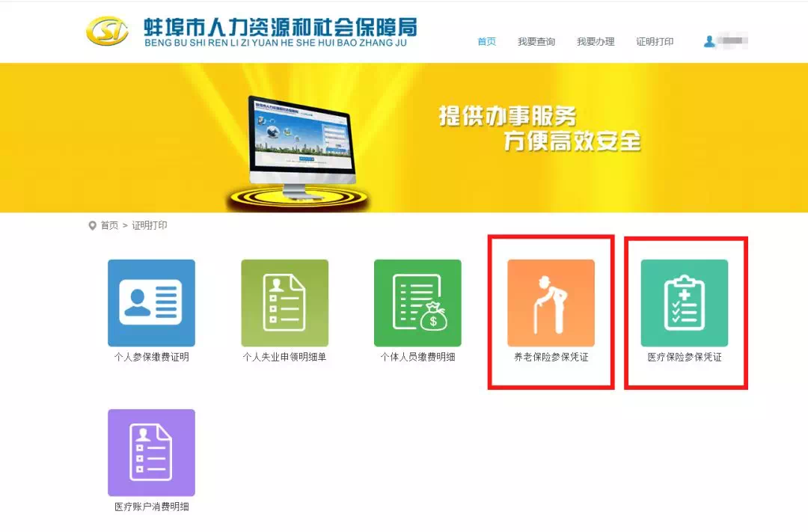This screenshot has width=808, height=532.
Task: Open the 我要查询 navigation menu
Action: pyautogui.click(x=536, y=41)
